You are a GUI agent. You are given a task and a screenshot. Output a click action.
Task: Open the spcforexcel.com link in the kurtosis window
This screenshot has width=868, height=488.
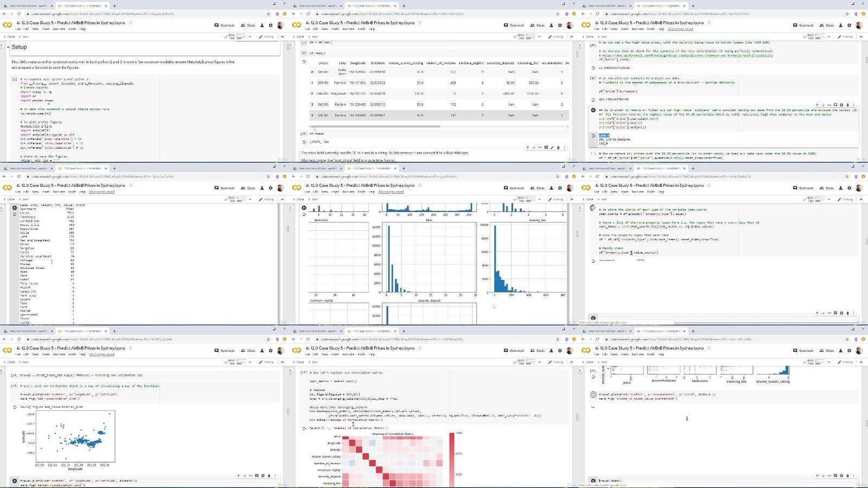click(687, 55)
